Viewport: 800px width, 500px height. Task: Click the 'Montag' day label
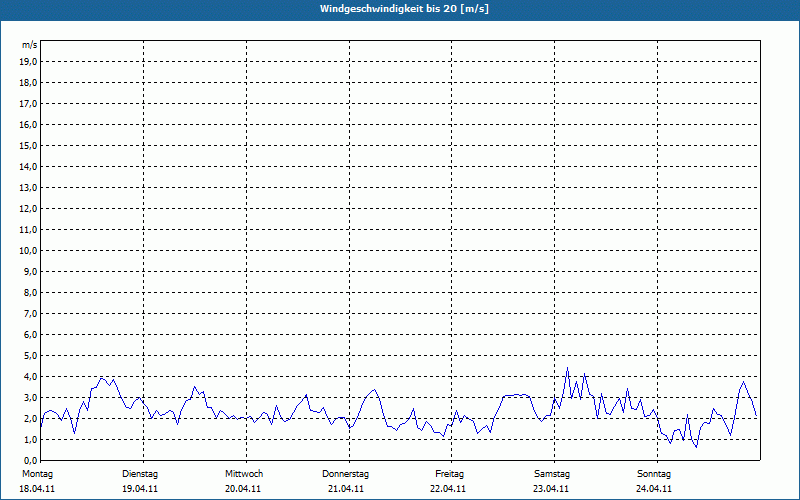[x=37, y=474]
